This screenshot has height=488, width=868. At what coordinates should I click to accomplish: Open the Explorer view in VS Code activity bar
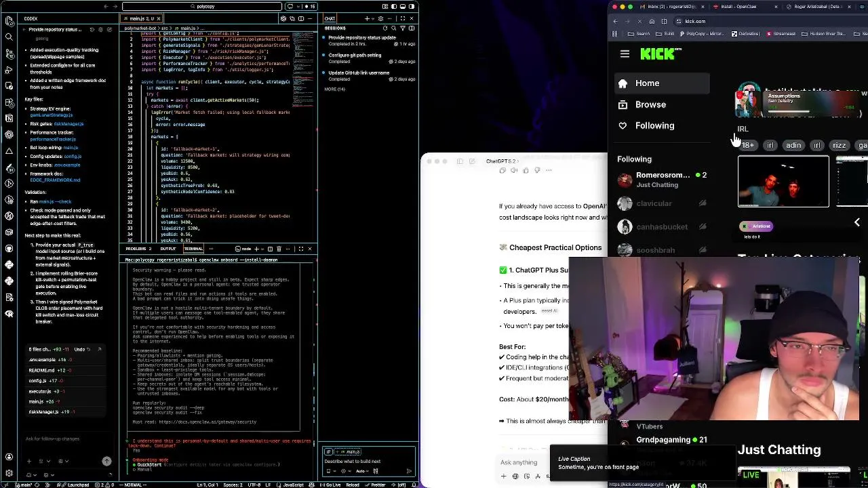9,20
